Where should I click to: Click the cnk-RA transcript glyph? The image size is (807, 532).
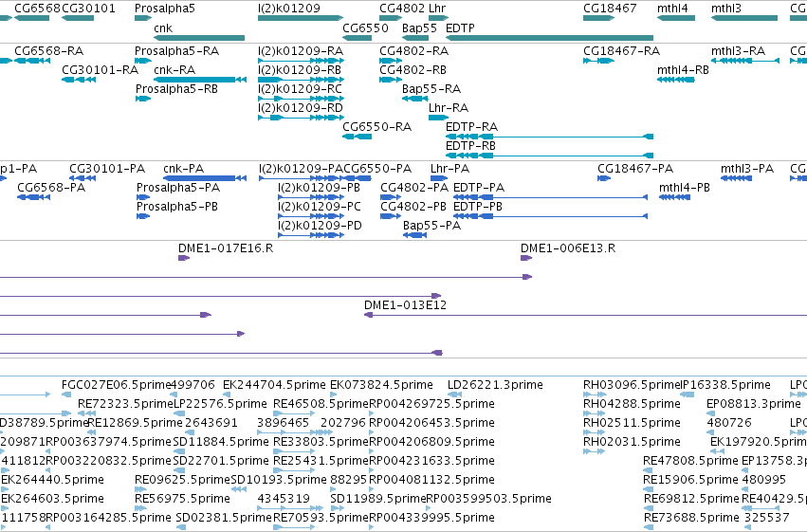[200, 80]
